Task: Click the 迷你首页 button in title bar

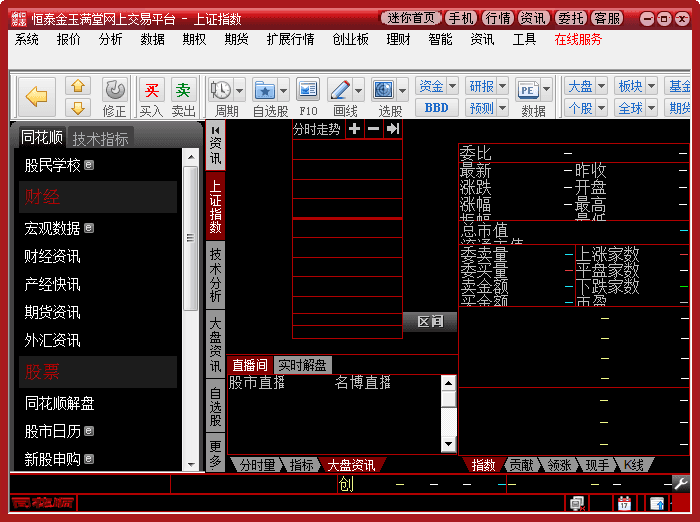Action: 411,18
